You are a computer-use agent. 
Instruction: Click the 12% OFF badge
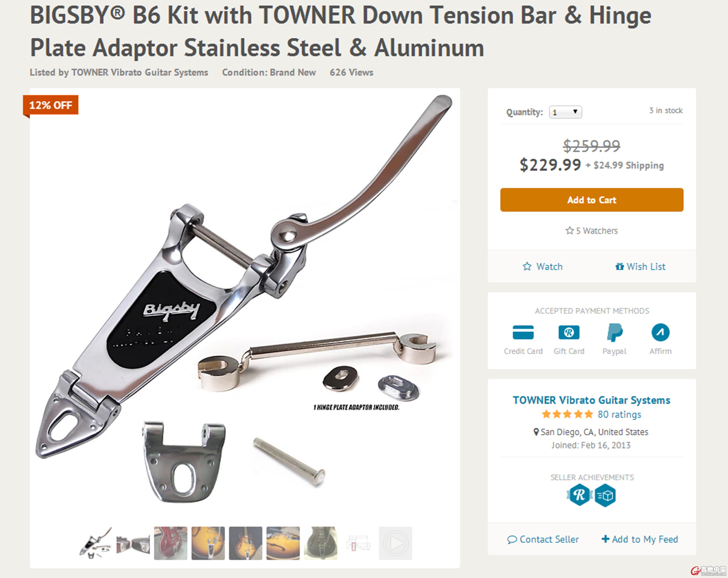[51, 105]
